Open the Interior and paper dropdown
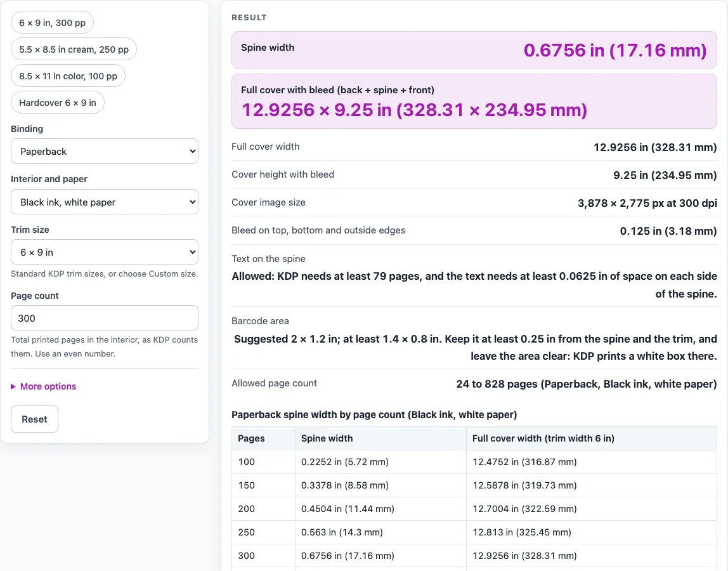Viewport: 728px width, 571px height. pos(105,202)
